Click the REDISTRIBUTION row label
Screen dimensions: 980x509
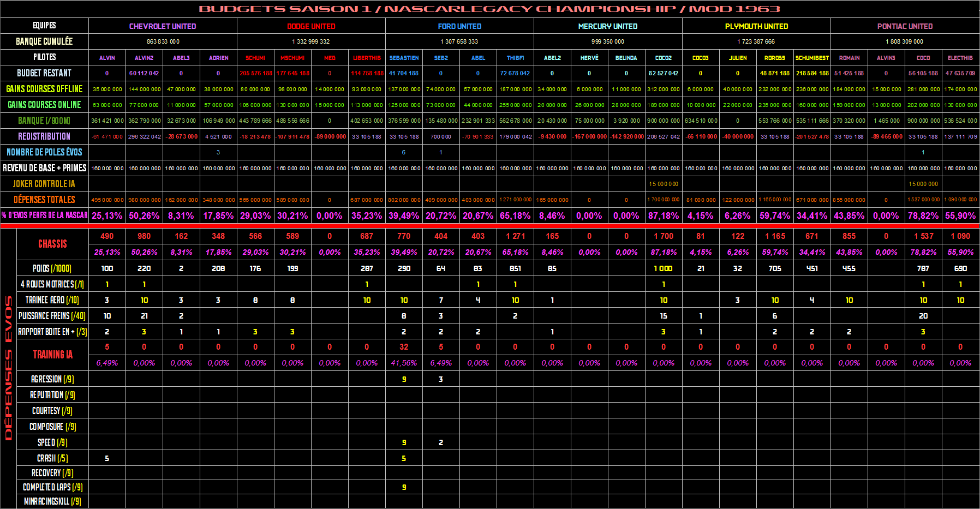[x=44, y=136]
